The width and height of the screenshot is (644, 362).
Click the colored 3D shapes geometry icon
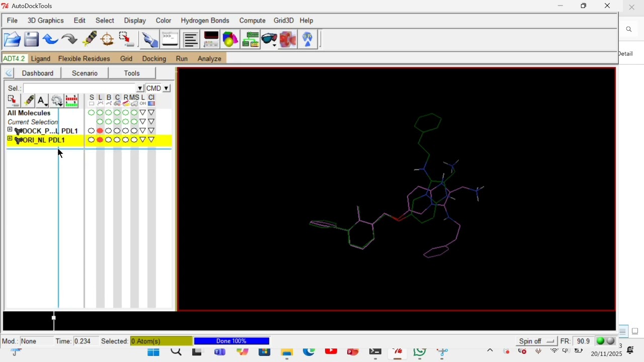(x=231, y=39)
